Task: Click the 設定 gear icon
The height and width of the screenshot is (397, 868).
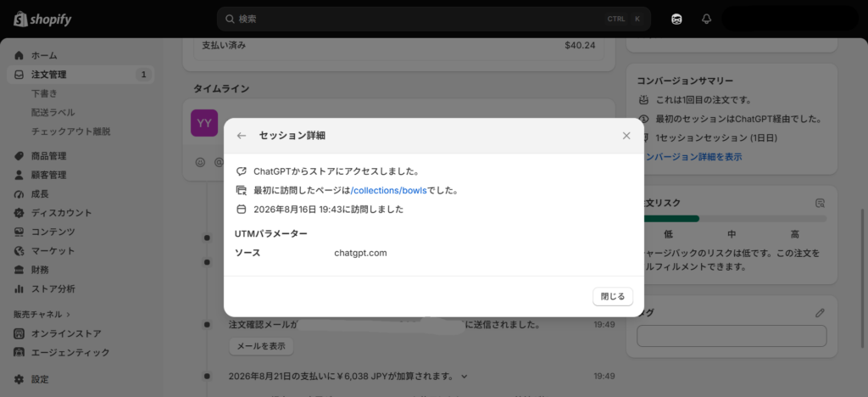Action: pos(19,379)
